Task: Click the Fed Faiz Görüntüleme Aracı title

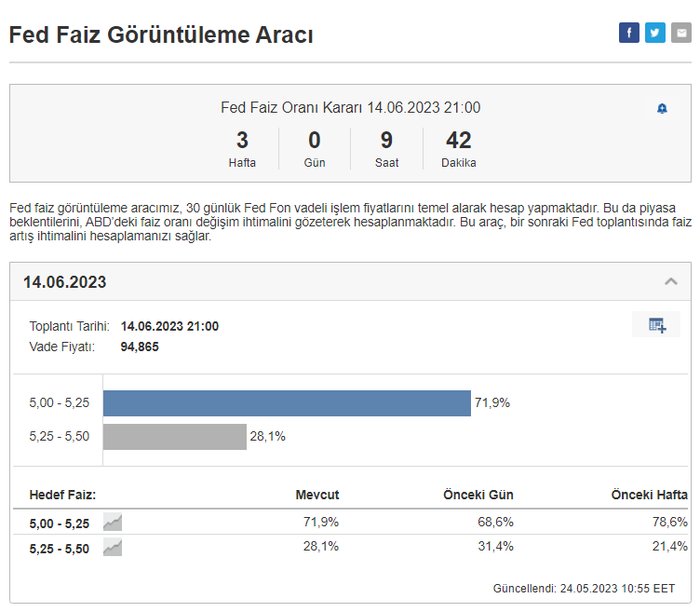Action: (x=161, y=35)
